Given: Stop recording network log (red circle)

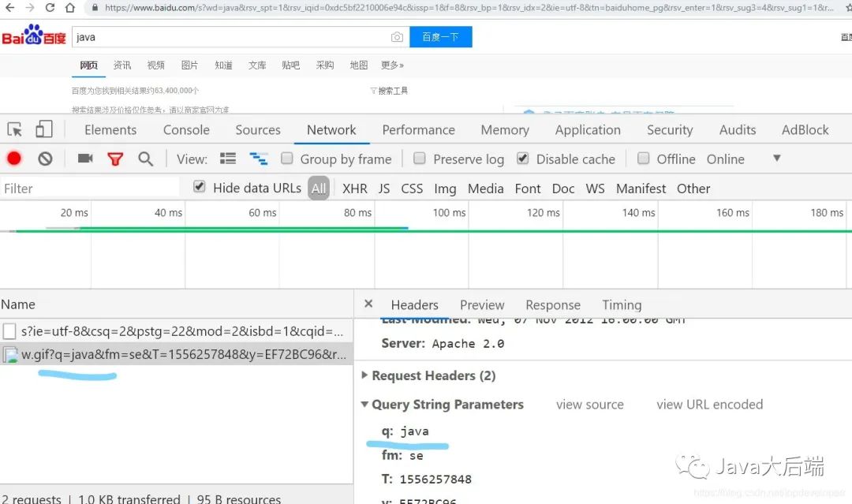Looking at the screenshot, I should pyautogui.click(x=14, y=159).
